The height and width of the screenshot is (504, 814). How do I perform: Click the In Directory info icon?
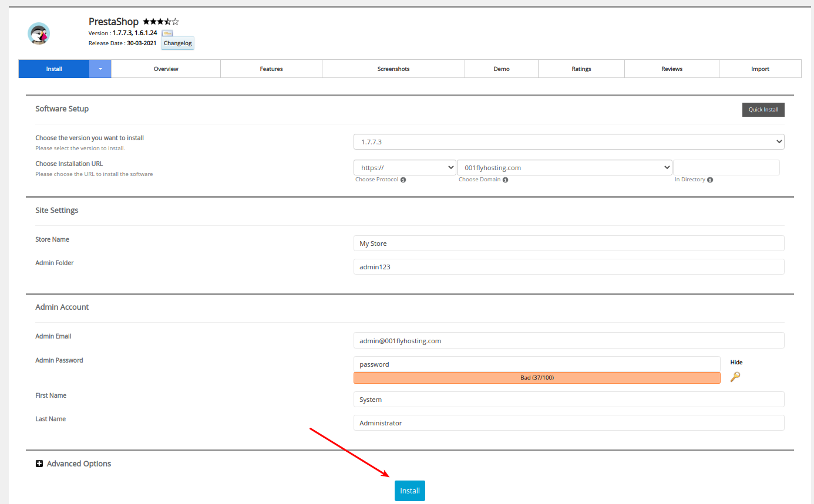pyautogui.click(x=710, y=180)
